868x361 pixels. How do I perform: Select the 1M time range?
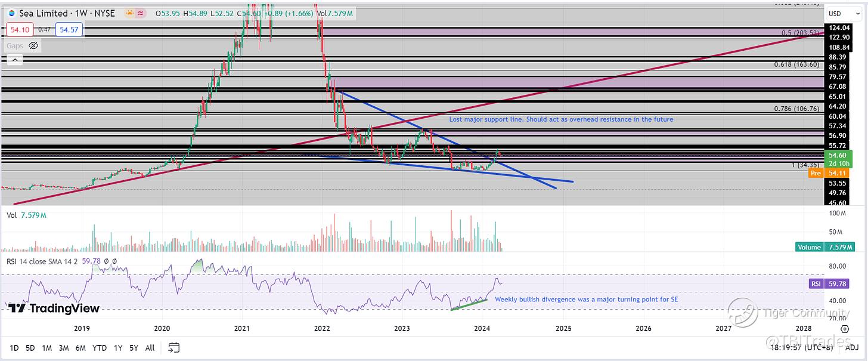pos(46,347)
